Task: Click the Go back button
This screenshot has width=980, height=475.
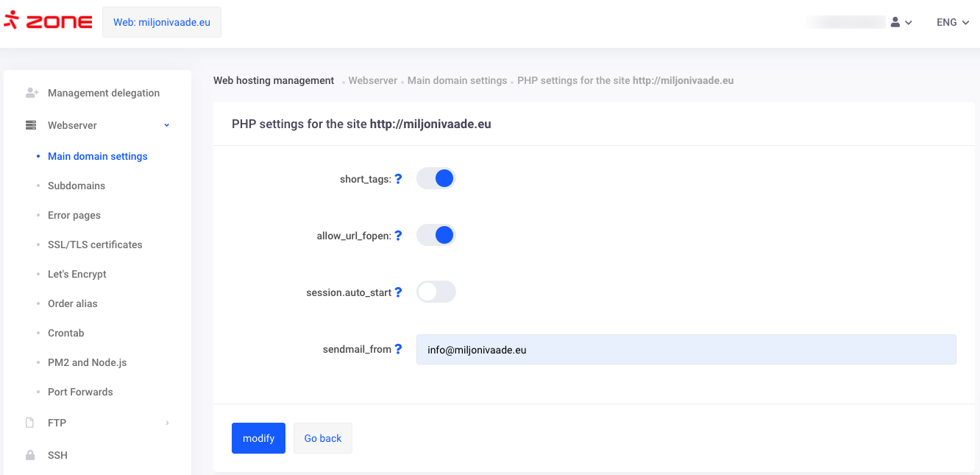Action: pyautogui.click(x=323, y=438)
